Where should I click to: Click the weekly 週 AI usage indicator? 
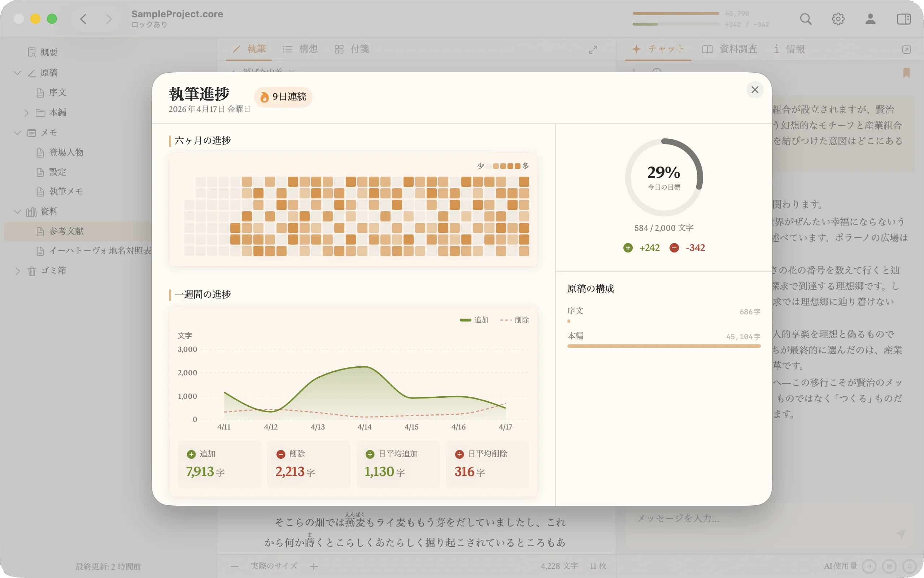click(x=889, y=566)
